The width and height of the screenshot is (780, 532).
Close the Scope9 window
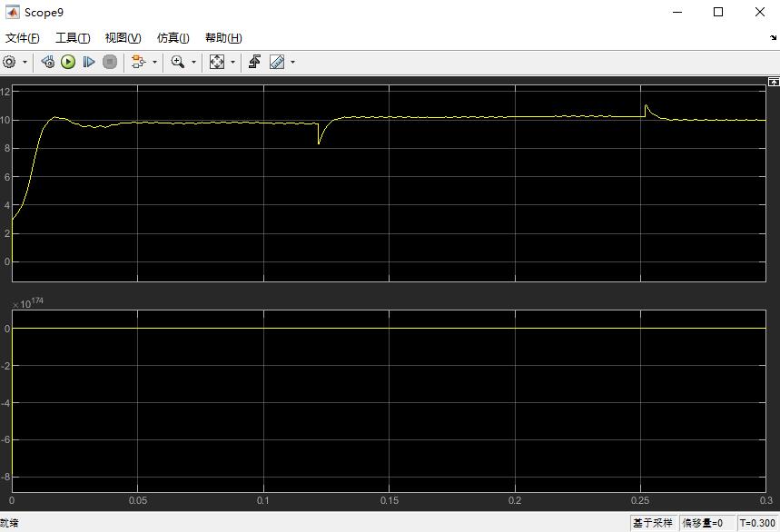[x=760, y=12]
